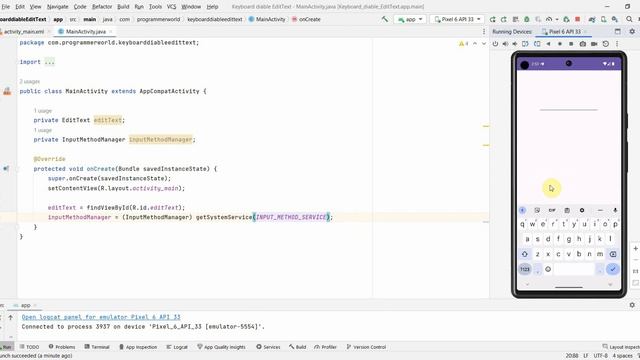Image resolution: width=640 pixels, height=360 pixels.
Task: Take an emulator screenshot with the camera icon
Action: tap(583, 44)
